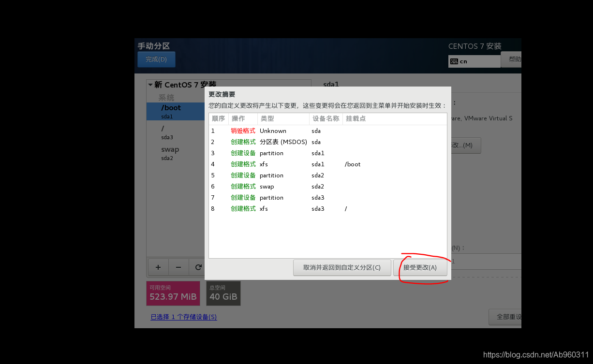
Task: Click the 系统 group label
Action: pos(166,98)
